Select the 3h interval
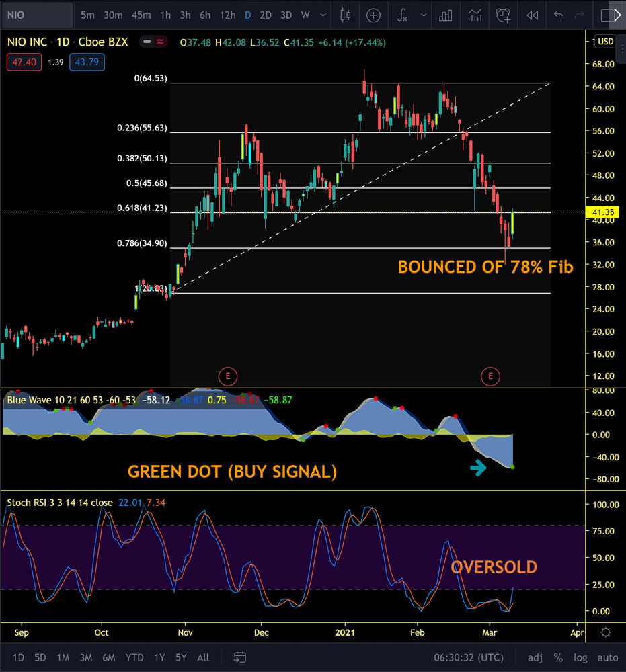626x672 pixels. pyautogui.click(x=185, y=15)
